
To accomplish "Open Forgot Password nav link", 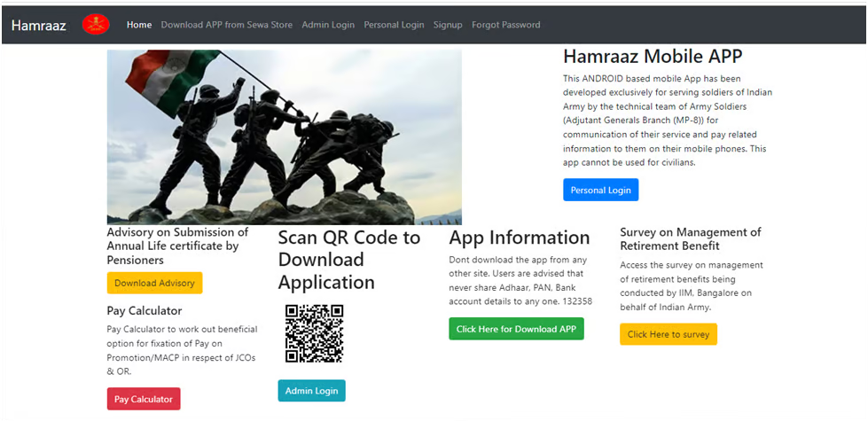I will [506, 25].
